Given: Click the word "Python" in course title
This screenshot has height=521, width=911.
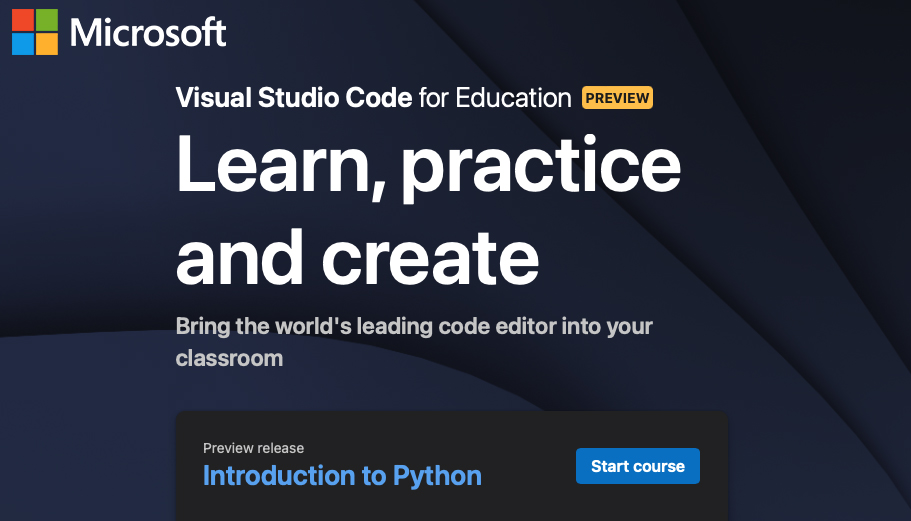Looking at the screenshot, I should point(436,475).
